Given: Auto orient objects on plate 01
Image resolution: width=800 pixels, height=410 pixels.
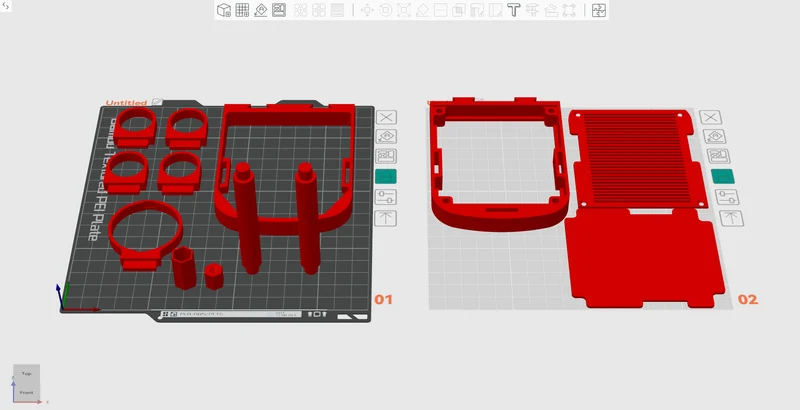Looking at the screenshot, I should [x=386, y=136].
